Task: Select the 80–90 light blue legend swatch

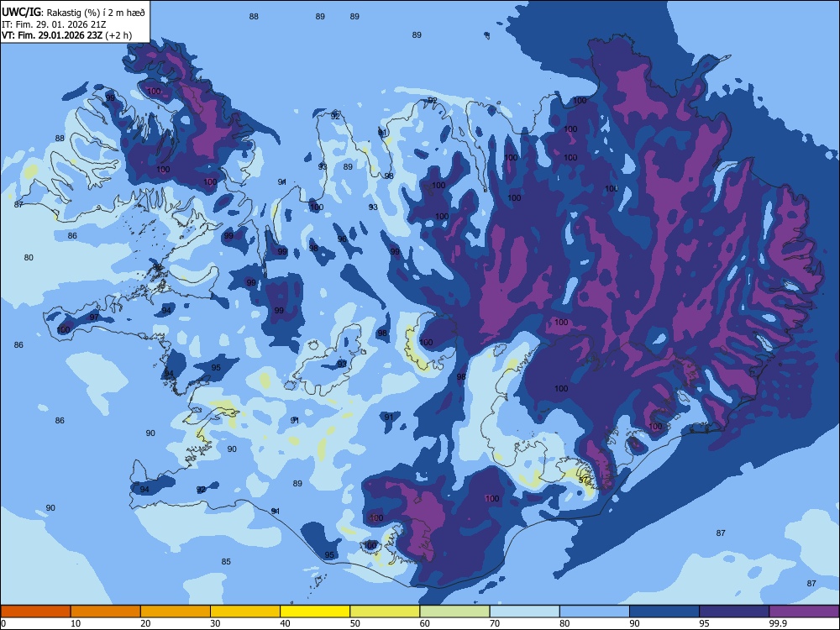Action: point(595,612)
